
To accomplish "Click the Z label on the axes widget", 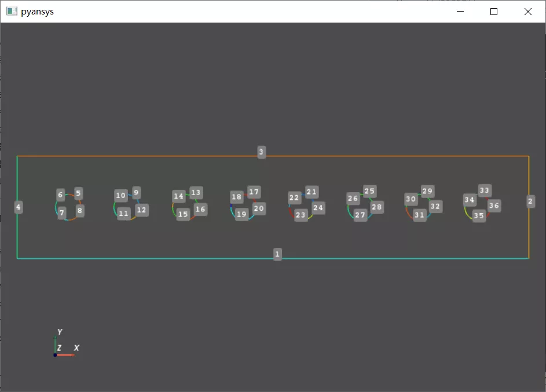I will coord(58,348).
